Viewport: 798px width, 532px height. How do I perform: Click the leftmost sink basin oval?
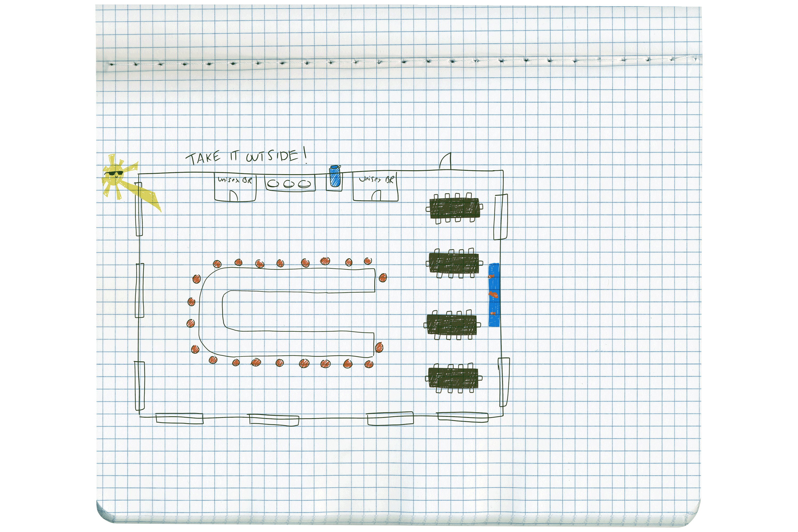click(273, 184)
